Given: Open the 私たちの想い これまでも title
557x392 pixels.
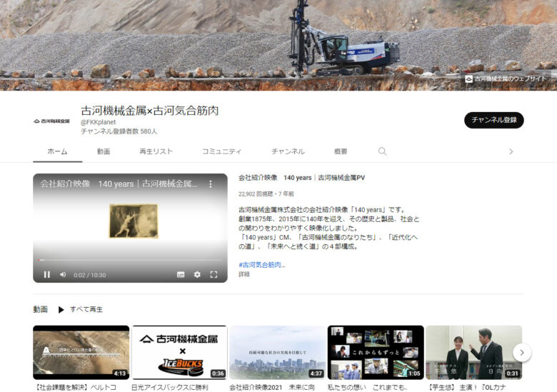Looking at the screenshot, I should [x=367, y=388].
